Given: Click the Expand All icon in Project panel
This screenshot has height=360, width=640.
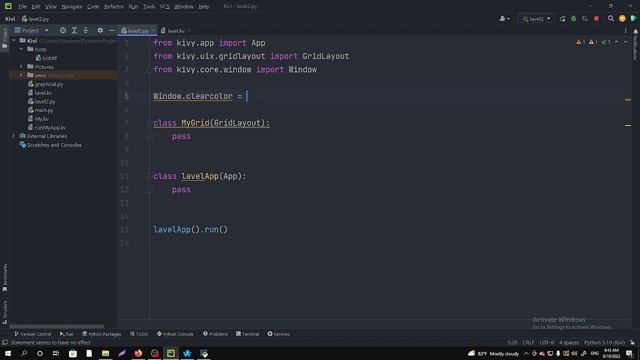Looking at the screenshot, I should pos(74,30).
